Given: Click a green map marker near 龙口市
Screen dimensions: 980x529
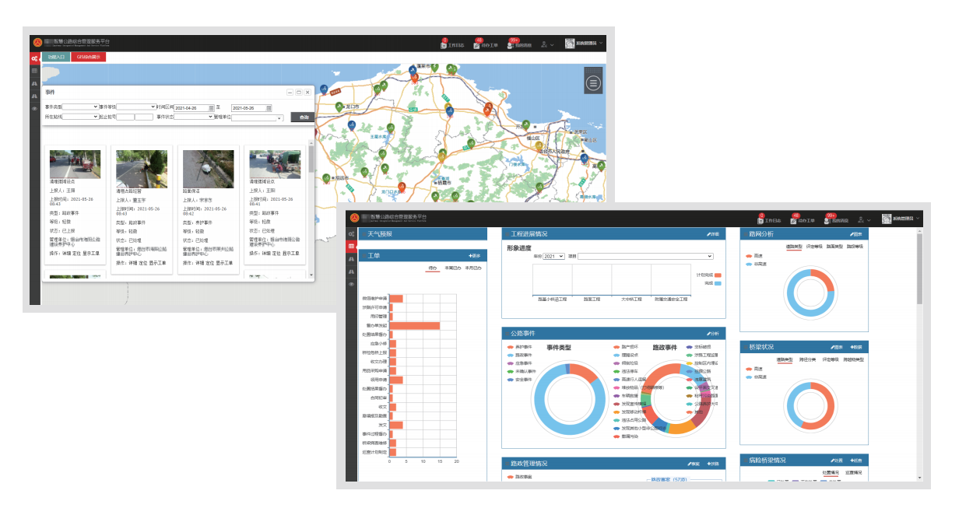Looking at the screenshot, I should (339, 107).
